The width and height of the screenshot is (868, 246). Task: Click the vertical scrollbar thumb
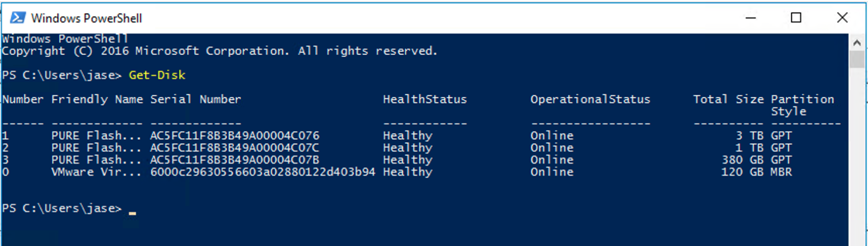(857, 60)
